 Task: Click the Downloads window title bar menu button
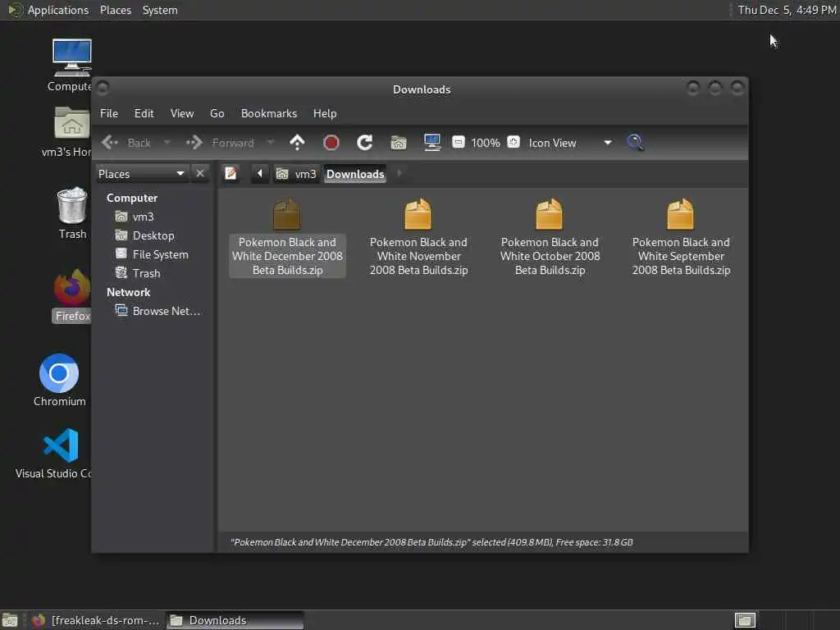pyautogui.click(x=103, y=87)
